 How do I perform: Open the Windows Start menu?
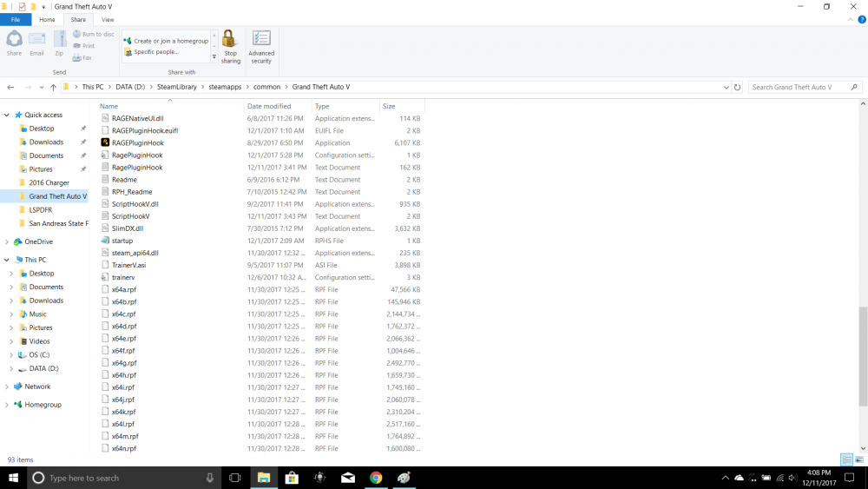[x=13, y=478]
